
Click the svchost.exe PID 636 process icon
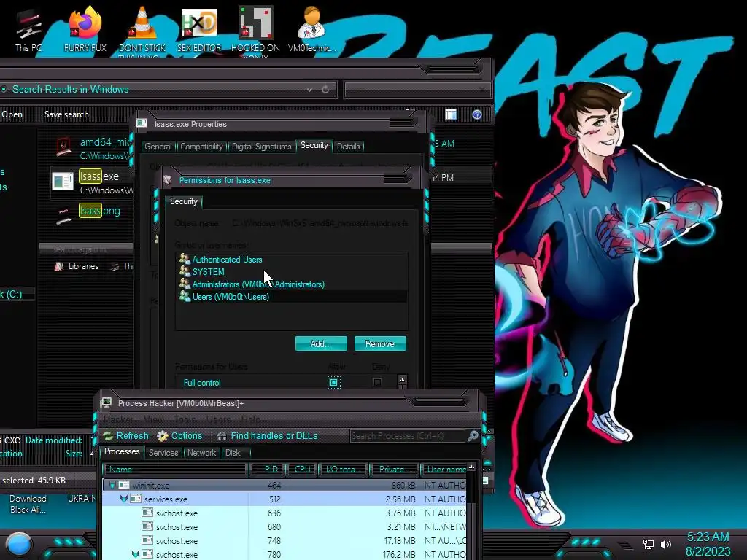(147, 513)
